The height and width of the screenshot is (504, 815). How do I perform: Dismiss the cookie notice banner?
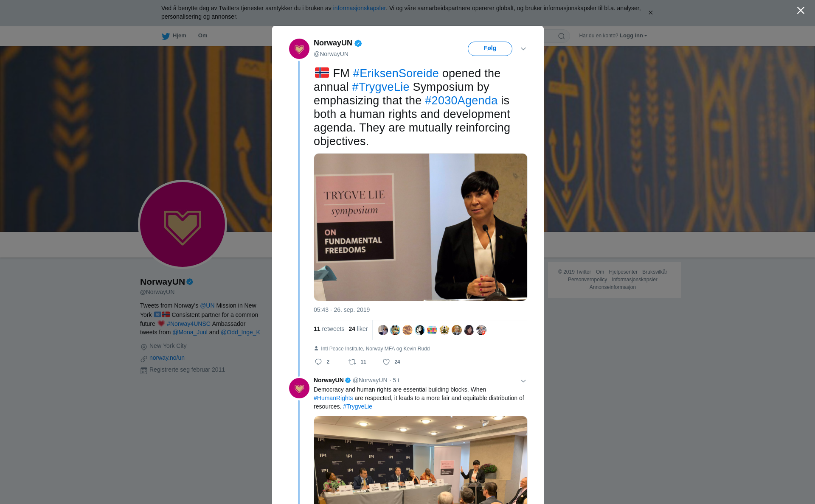click(x=650, y=13)
